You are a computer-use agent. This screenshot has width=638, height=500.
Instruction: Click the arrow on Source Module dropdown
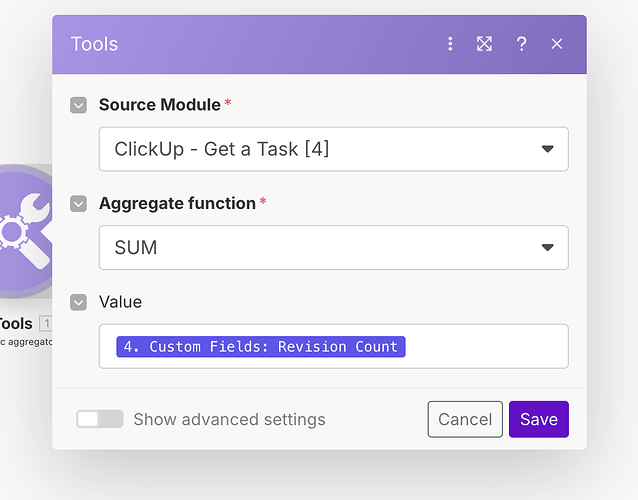(547, 149)
